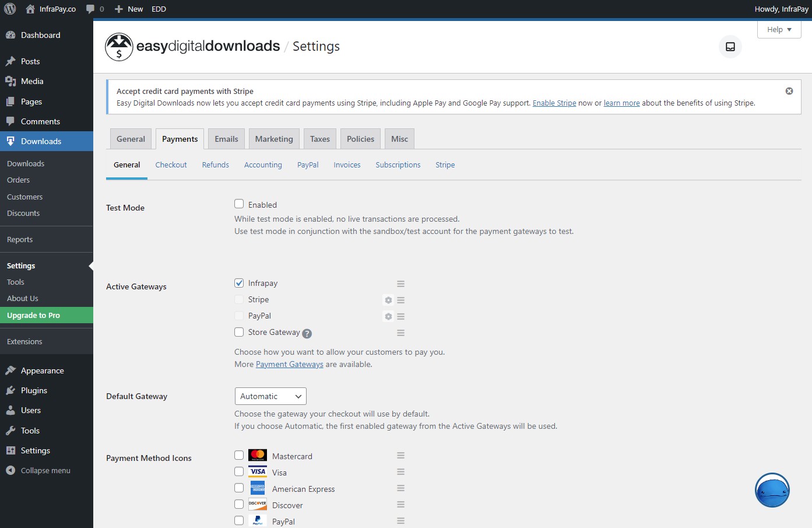Screen dimensions: 812x528
Task: Click the drag handle for American Express row
Action: click(x=401, y=488)
